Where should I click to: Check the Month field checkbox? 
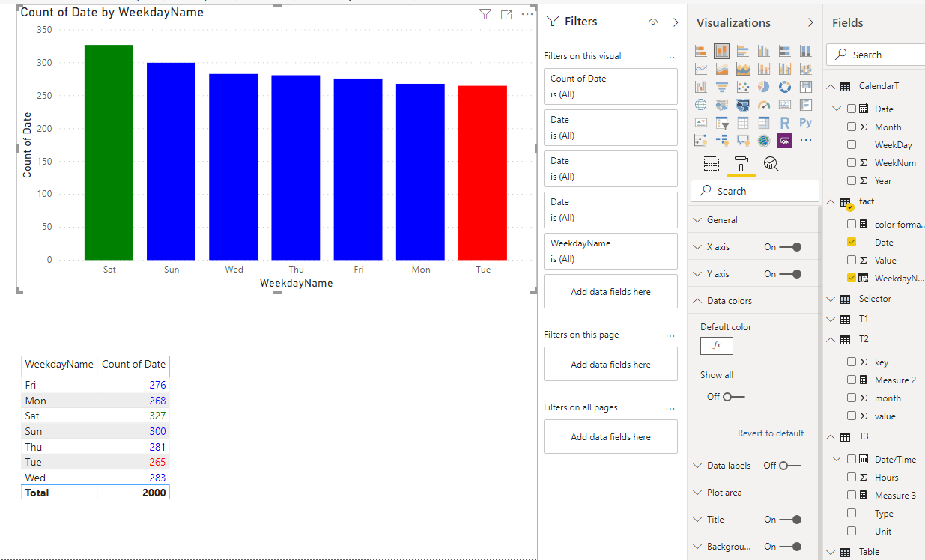[852, 127]
